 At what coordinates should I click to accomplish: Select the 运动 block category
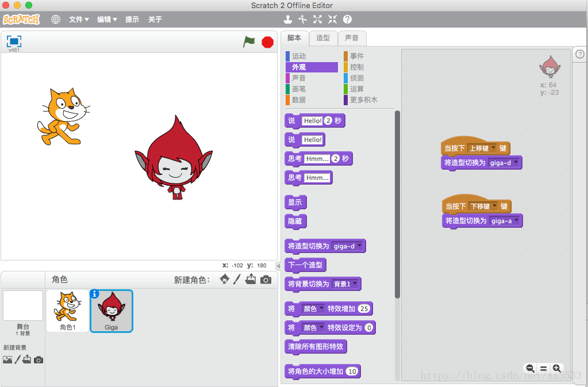point(312,56)
